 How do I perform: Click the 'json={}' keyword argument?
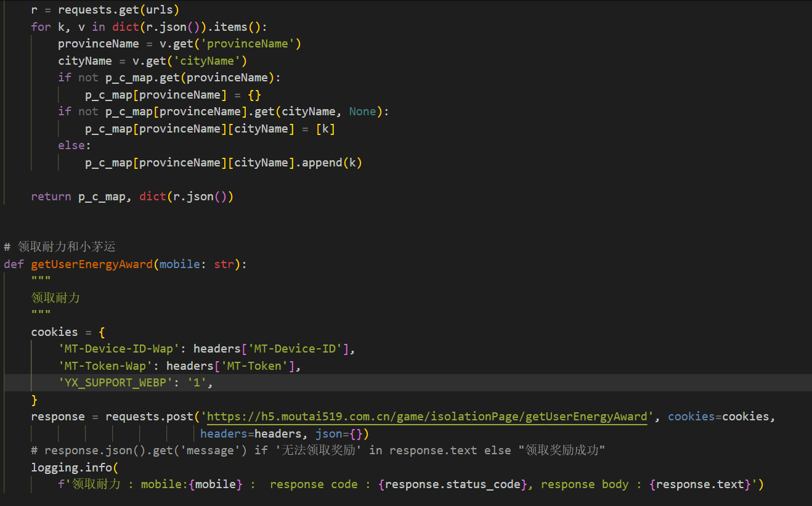click(x=339, y=434)
